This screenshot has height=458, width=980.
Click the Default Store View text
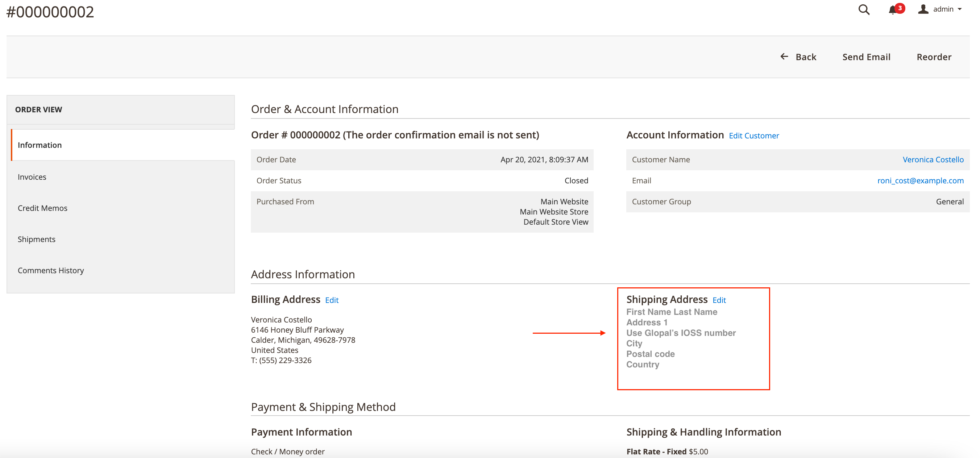pos(556,222)
